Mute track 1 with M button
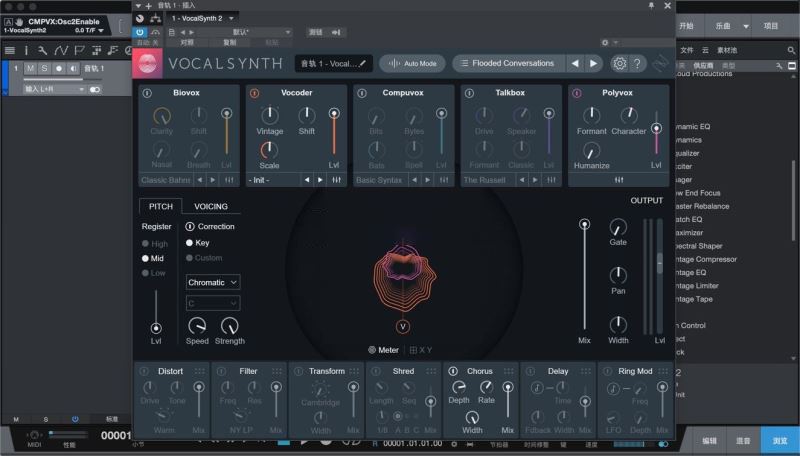Image resolution: width=800 pixels, height=456 pixels. click(31, 68)
